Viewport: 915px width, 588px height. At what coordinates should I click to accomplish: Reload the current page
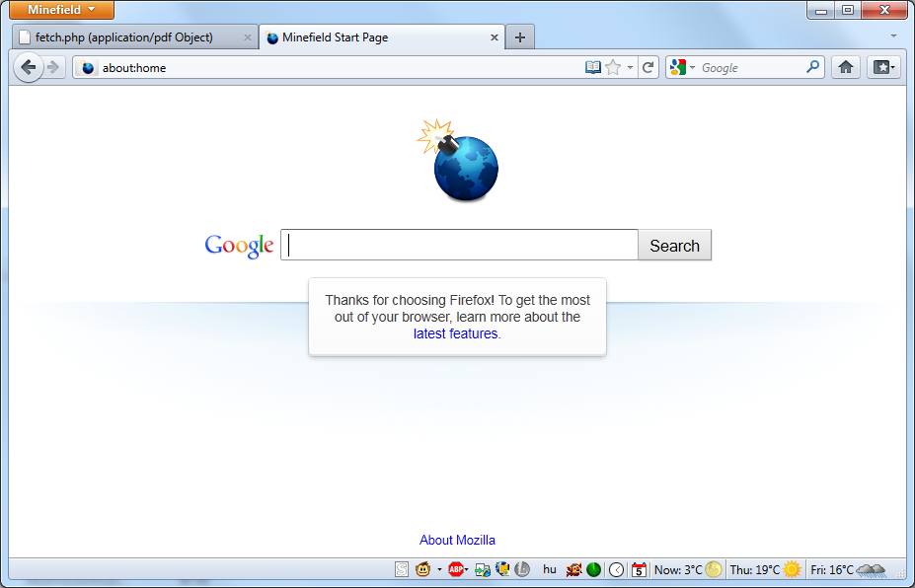(x=648, y=68)
